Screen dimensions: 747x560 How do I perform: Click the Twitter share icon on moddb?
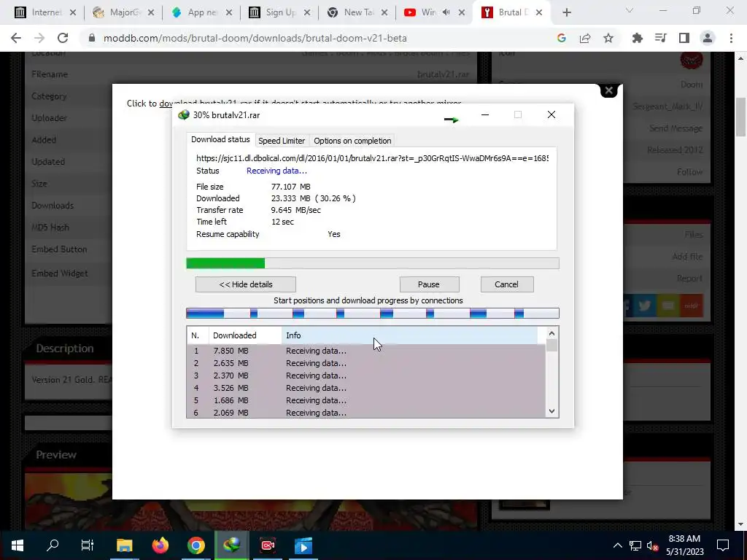point(645,306)
